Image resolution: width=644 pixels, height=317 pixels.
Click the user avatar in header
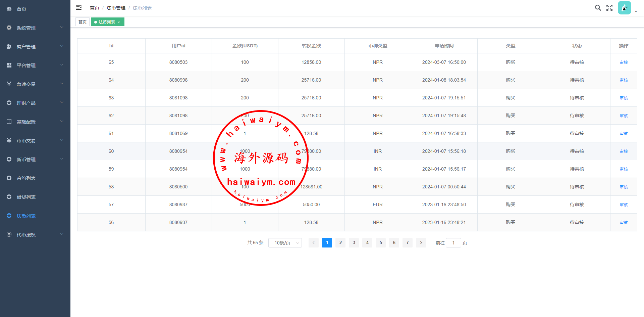coord(624,8)
